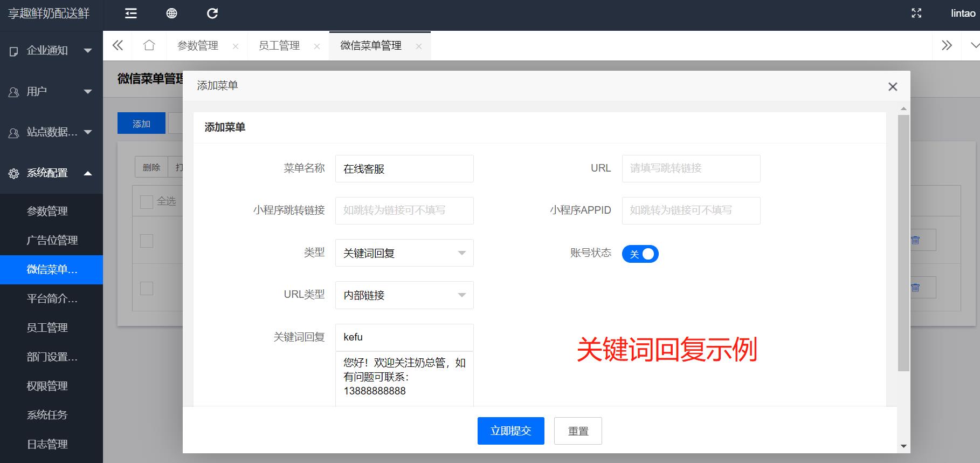Click the 重置 reset button
This screenshot has width=980, height=463.
click(578, 431)
